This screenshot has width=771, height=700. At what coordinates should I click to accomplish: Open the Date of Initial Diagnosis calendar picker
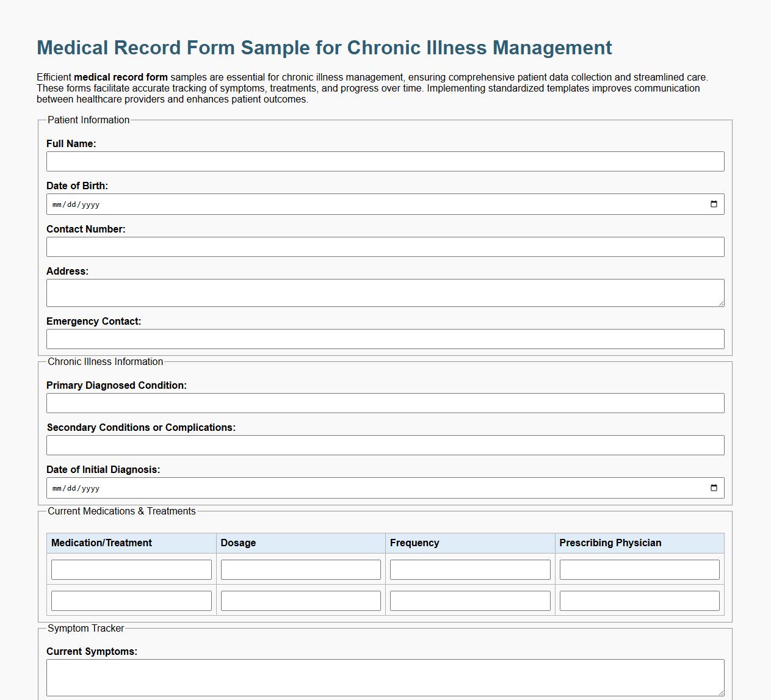coord(714,488)
